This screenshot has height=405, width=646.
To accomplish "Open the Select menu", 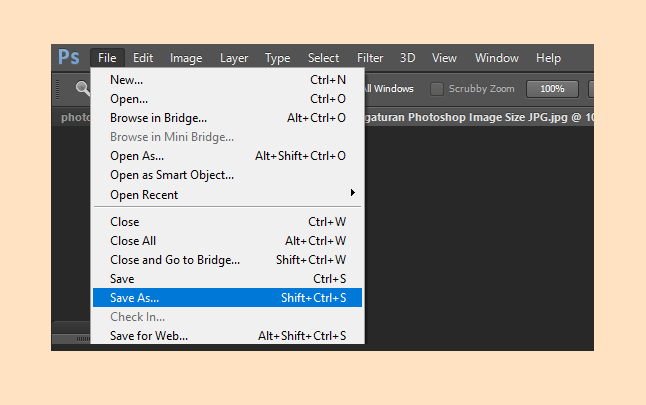I will pos(323,58).
